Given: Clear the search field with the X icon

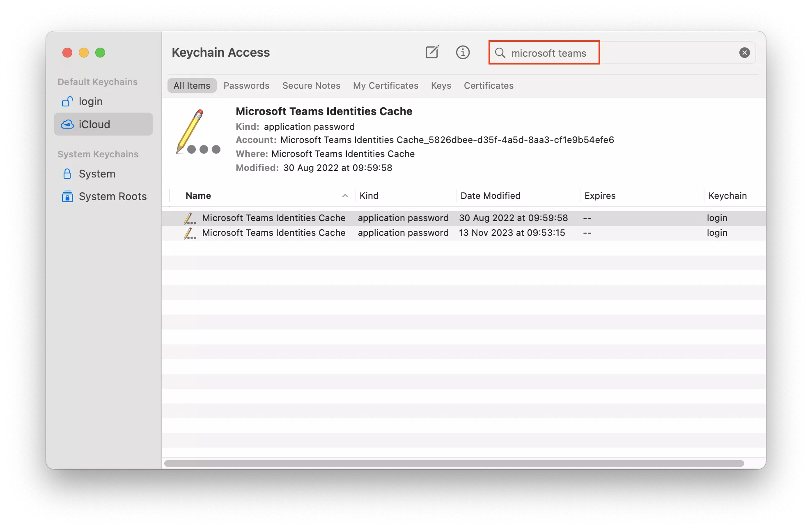Looking at the screenshot, I should [744, 53].
